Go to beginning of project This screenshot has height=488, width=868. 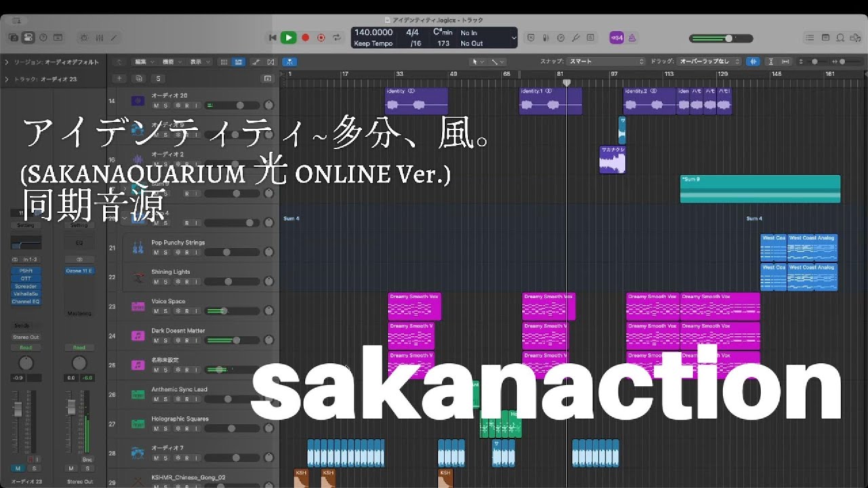273,38
